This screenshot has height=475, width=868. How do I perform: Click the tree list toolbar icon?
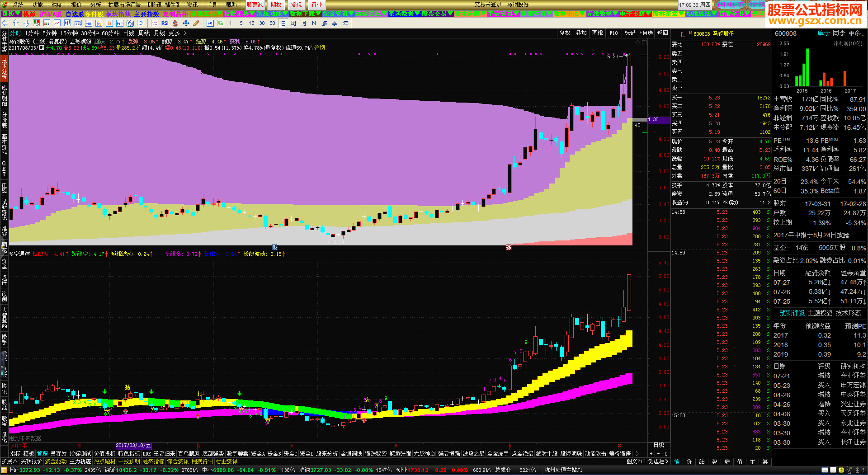(99, 23)
